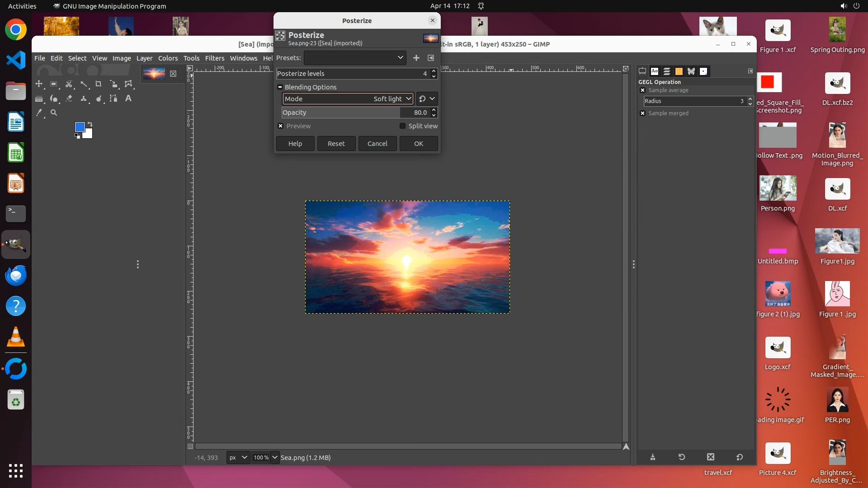Screen dimensions: 868x488
Task: Collapse the Blending Options section
Action: coord(280,87)
